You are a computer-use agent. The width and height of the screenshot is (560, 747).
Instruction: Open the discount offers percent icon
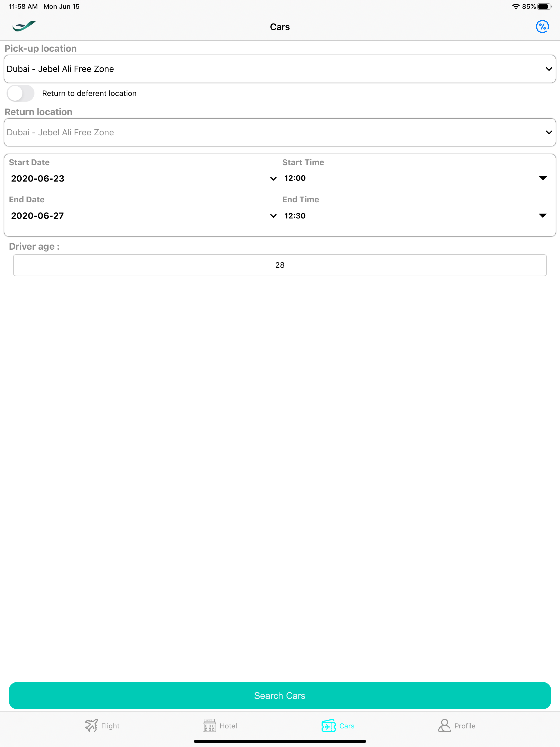click(x=542, y=27)
